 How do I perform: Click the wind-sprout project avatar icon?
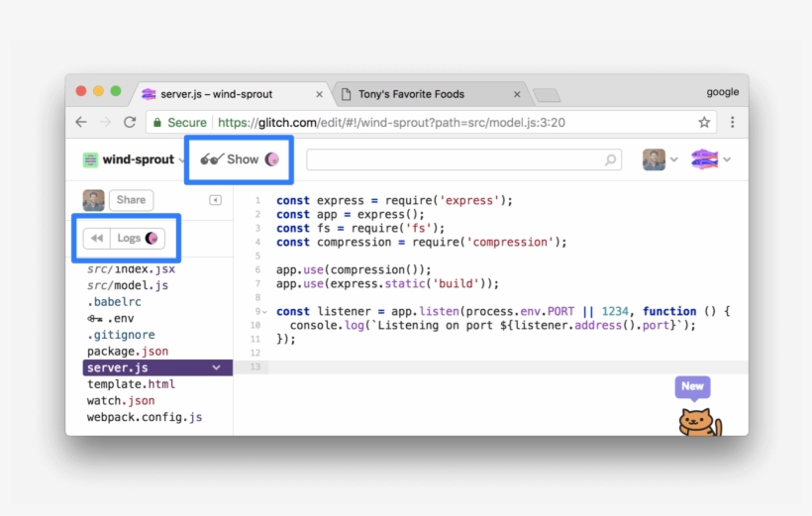click(91, 159)
